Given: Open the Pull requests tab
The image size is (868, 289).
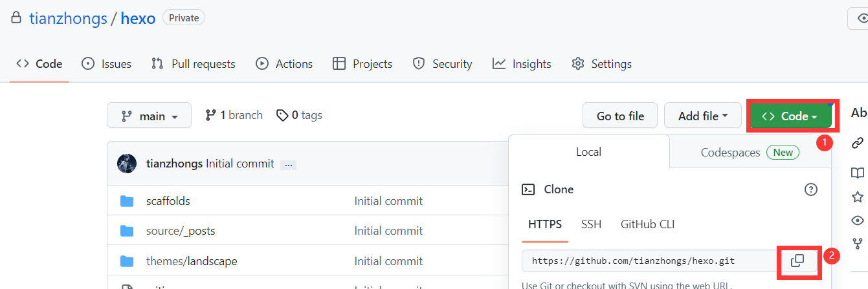Looking at the screenshot, I should 193,64.
